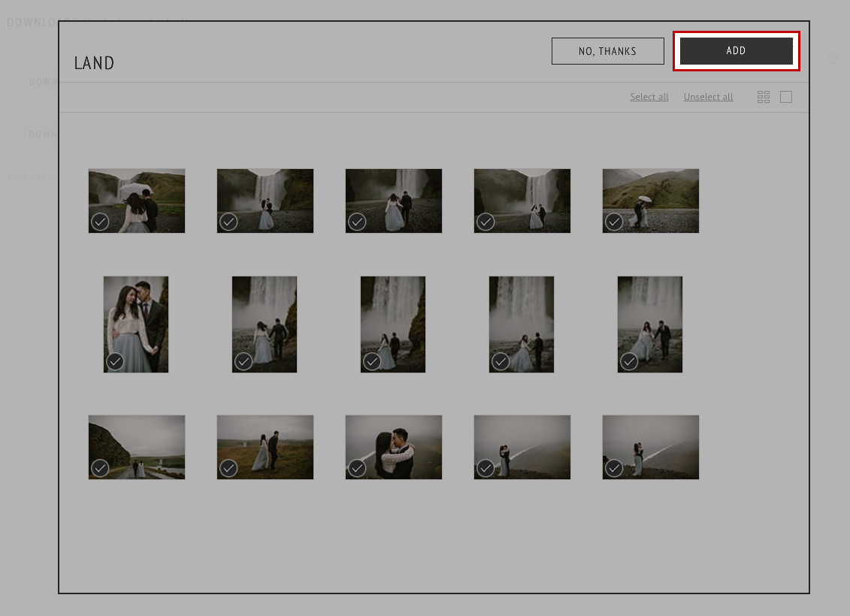The width and height of the screenshot is (850, 616).
Task: Click the NO, THANKS button
Action: tap(608, 51)
